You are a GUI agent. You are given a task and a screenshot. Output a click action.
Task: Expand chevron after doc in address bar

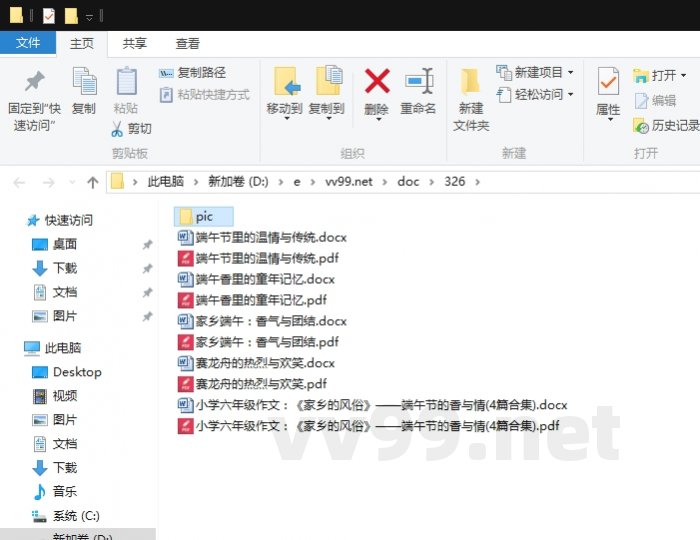(432, 182)
